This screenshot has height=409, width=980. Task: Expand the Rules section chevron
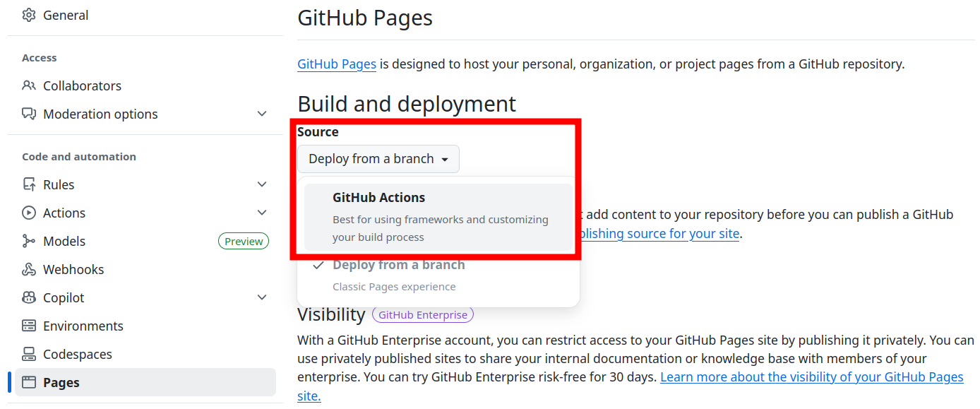pyautogui.click(x=262, y=184)
